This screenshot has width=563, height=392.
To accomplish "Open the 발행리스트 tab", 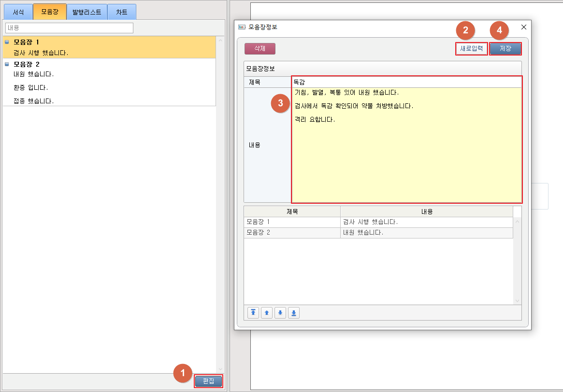I will pyautogui.click(x=87, y=12).
